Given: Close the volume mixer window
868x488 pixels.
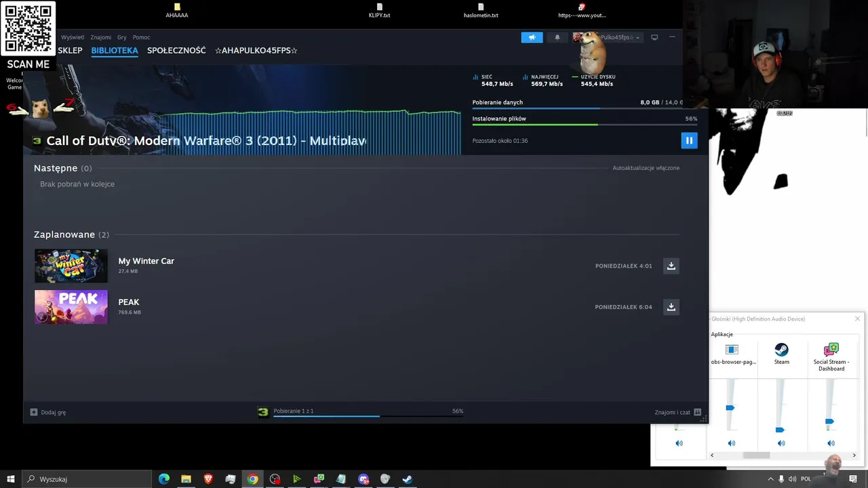Looking at the screenshot, I should pyautogui.click(x=857, y=319).
